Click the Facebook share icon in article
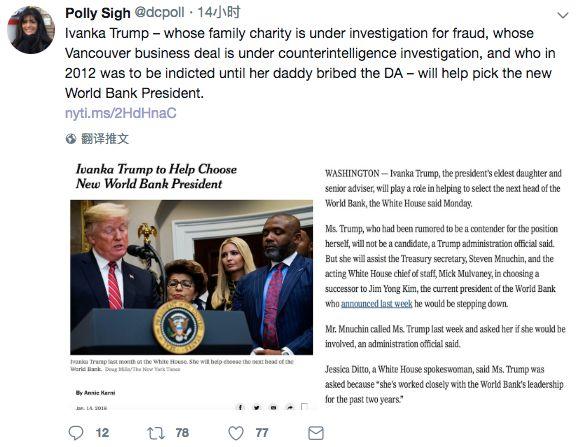The width and height of the screenshot is (582, 447). (x=240, y=407)
